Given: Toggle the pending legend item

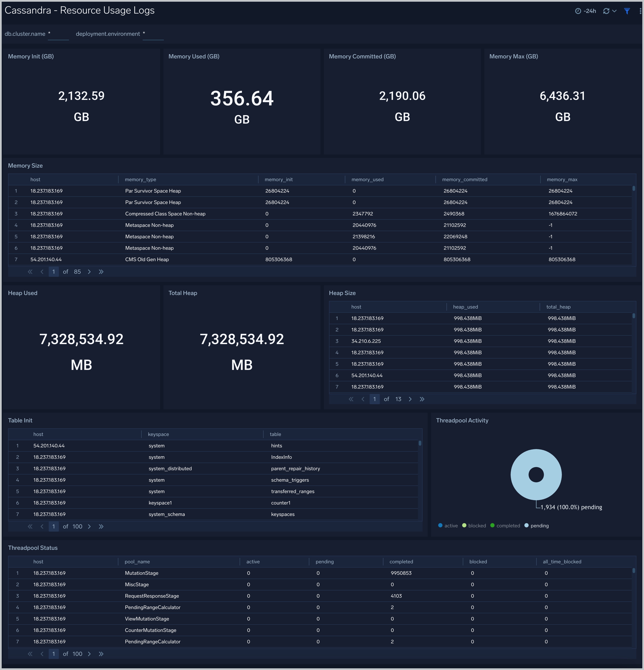Looking at the screenshot, I should (537, 526).
